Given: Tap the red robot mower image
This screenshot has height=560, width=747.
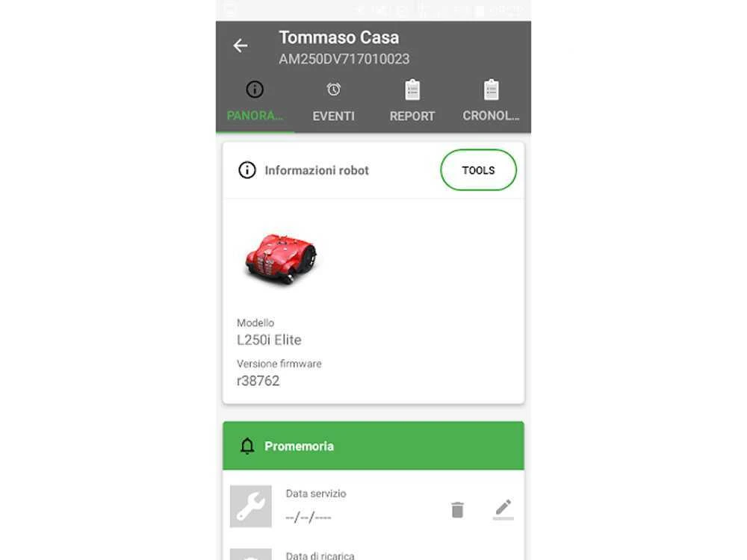Looking at the screenshot, I should coord(281,258).
